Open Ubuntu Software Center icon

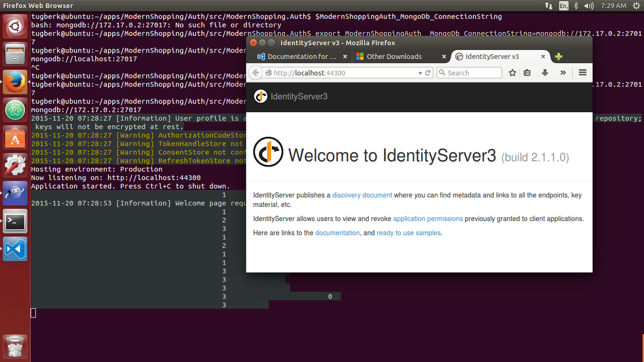(x=15, y=138)
